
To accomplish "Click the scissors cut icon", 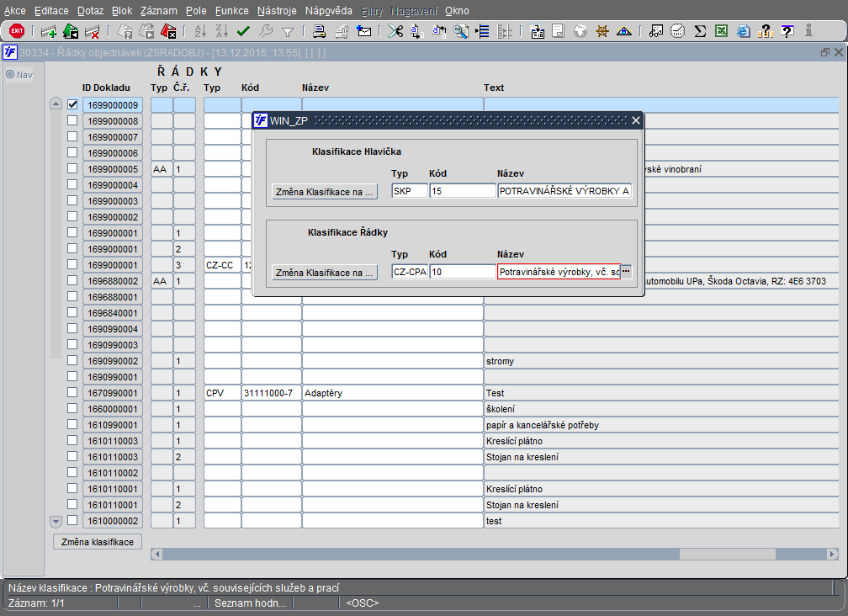I will (394, 32).
